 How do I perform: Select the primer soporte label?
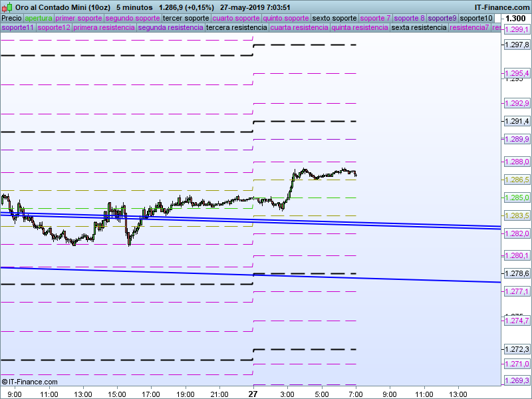78,18
